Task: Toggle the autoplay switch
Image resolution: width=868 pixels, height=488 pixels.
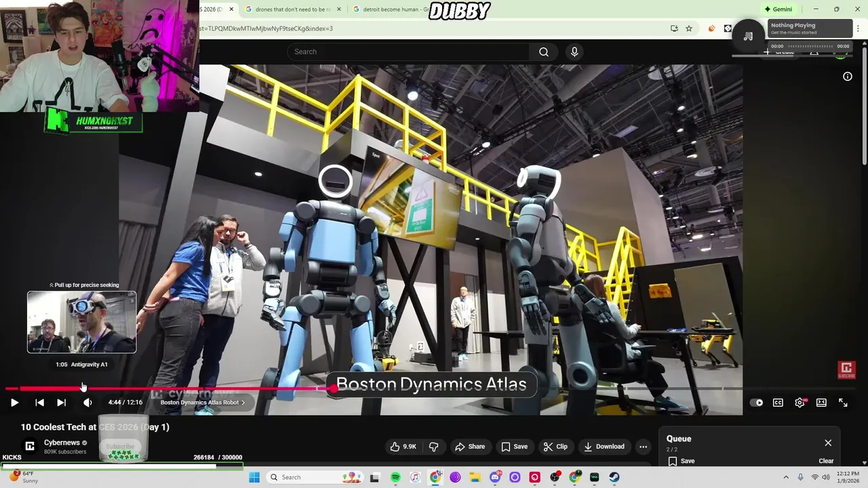Action: tap(756, 403)
